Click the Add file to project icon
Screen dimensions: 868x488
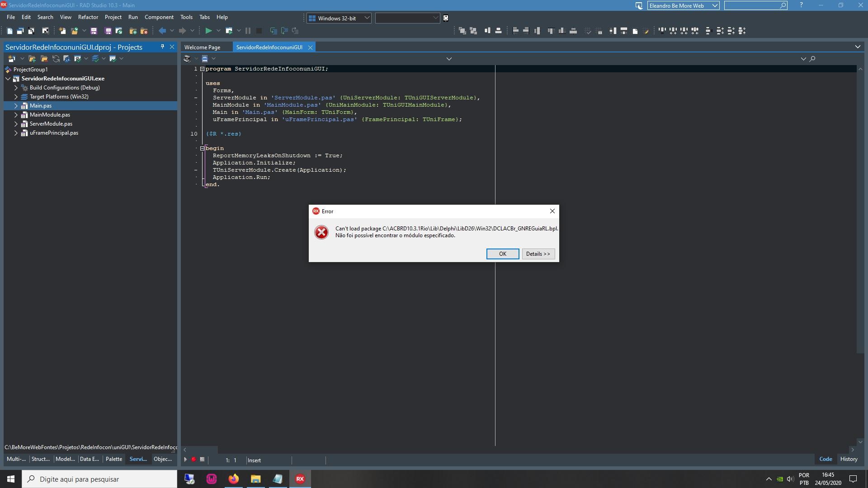pyautogui.click(x=133, y=31)
